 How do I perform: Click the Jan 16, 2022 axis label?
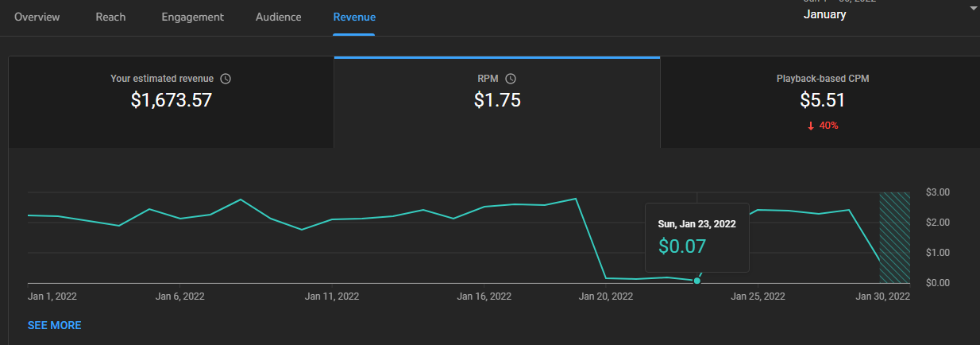coord(484,297)
